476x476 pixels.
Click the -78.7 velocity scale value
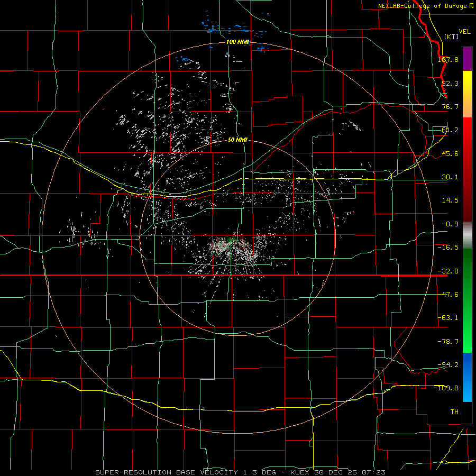coord(448,342)
